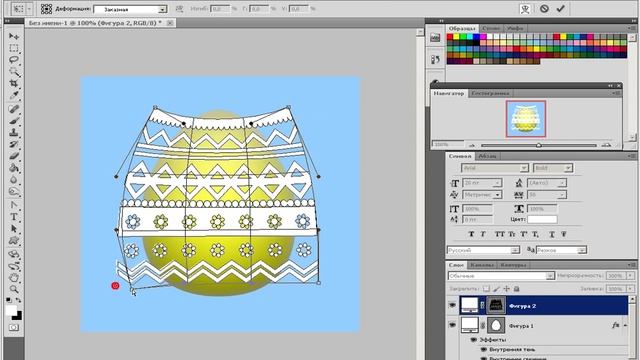Select the Healing Brush tool
The image size is (640, 360).
coord(14,109)
